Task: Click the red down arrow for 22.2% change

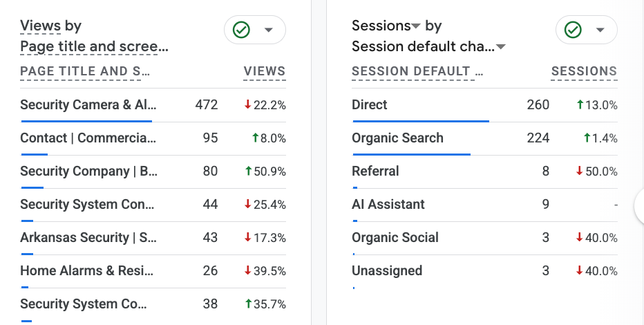Action: pos(247,105)
